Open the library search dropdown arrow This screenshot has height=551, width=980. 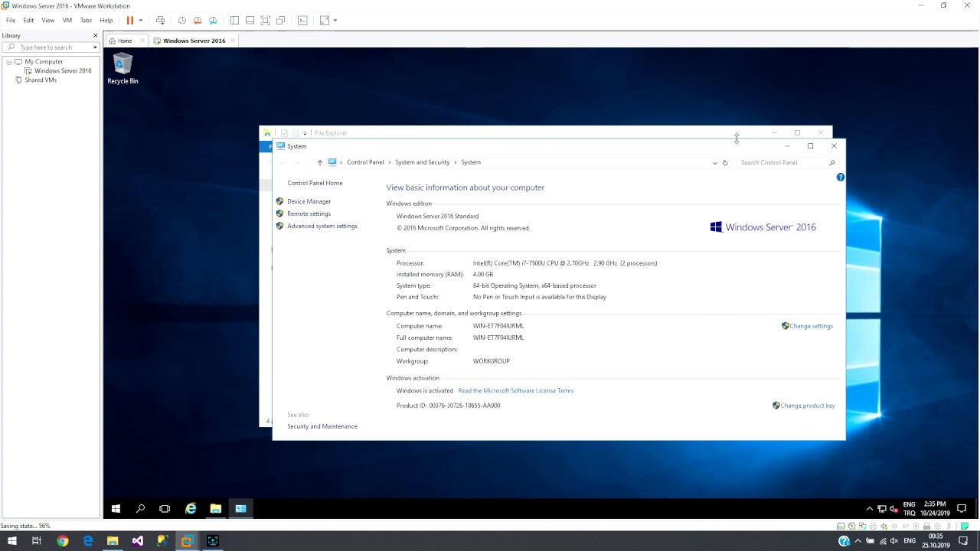[95, 47]
